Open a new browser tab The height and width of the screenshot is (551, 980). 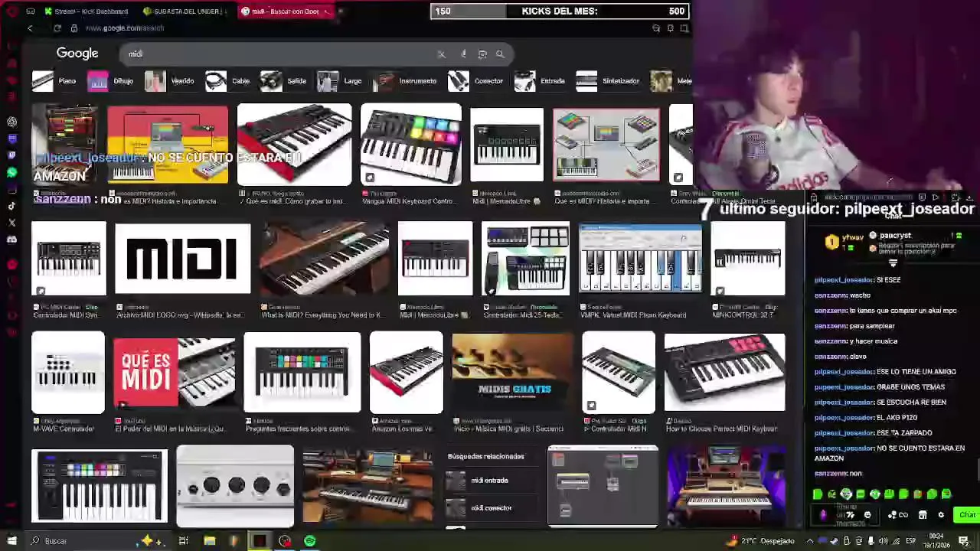341,11
